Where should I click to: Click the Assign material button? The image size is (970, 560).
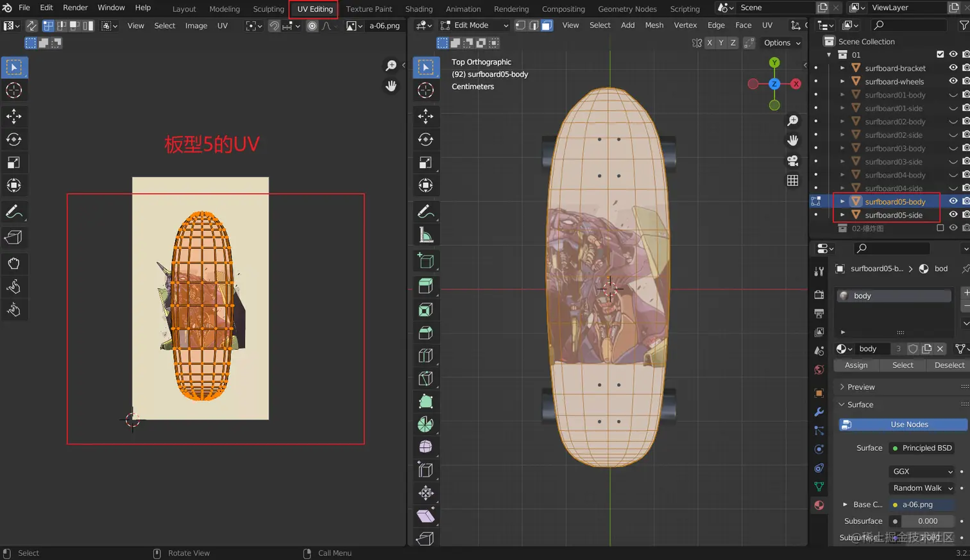click(856, 365)
